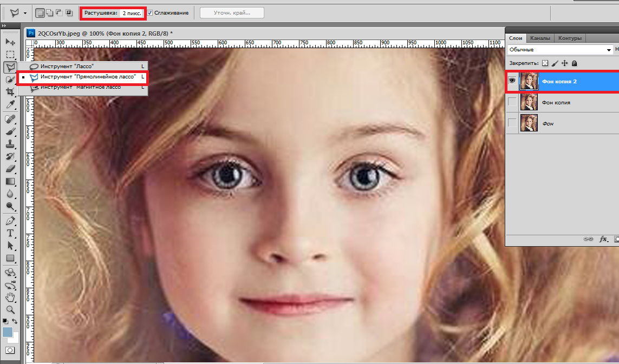Select the Path Selection tool
The image size is (619, 364).
(x=10, y=246)
